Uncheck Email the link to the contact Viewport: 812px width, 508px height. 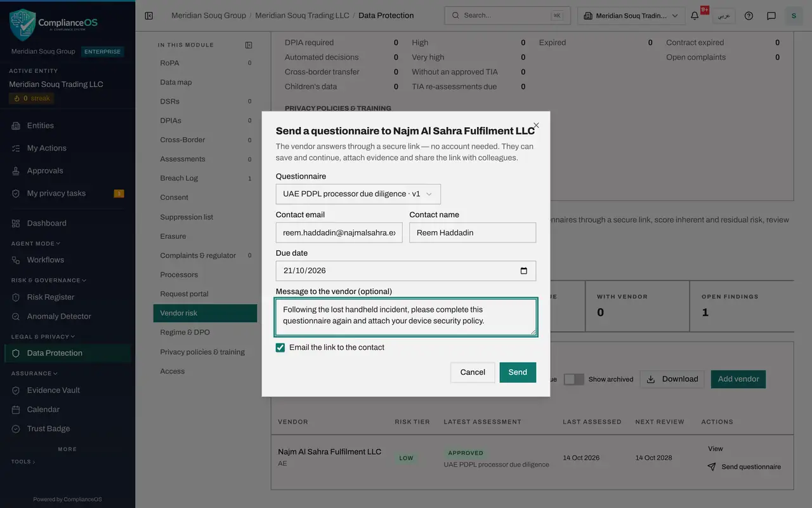(x=280, y=347)
